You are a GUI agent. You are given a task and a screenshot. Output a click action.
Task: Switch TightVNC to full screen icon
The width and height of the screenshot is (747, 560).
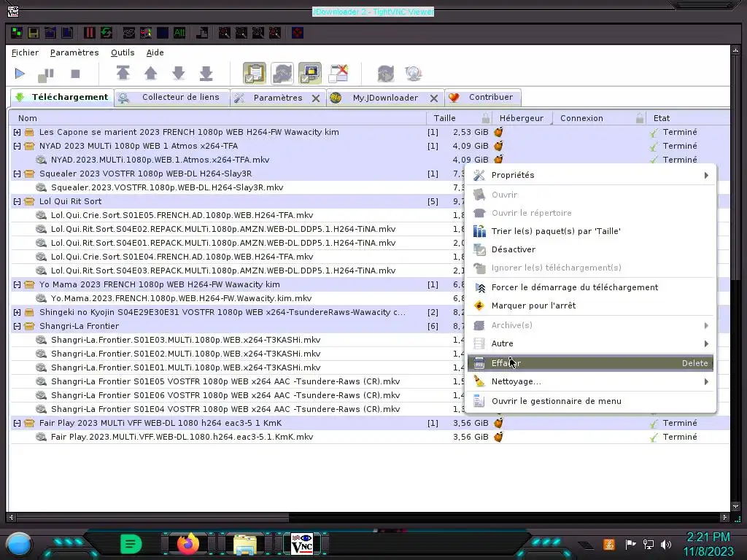(x=298, y=33)
